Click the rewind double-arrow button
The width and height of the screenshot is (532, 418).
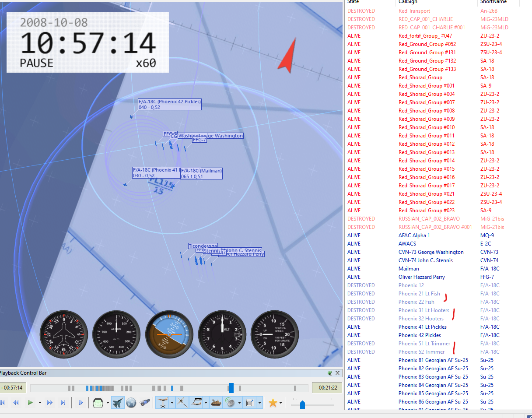click(x=16, y=403)
